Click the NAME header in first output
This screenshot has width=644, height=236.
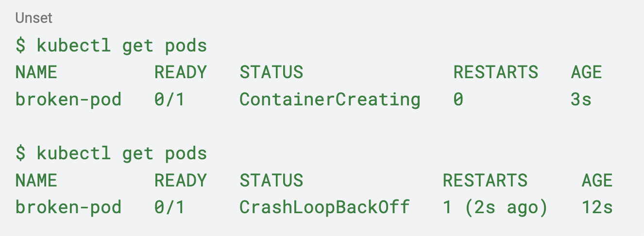36,72
